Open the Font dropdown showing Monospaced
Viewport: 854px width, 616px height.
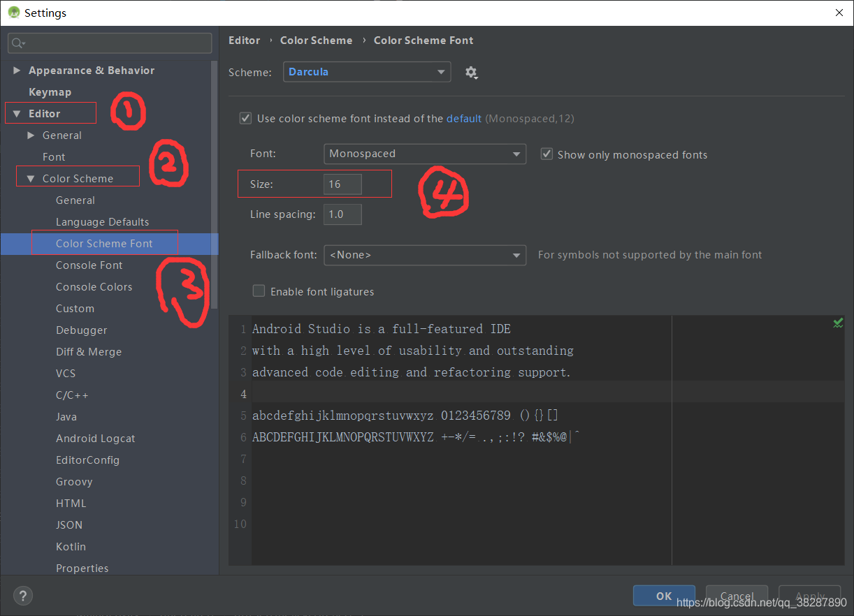click(425, 154)
